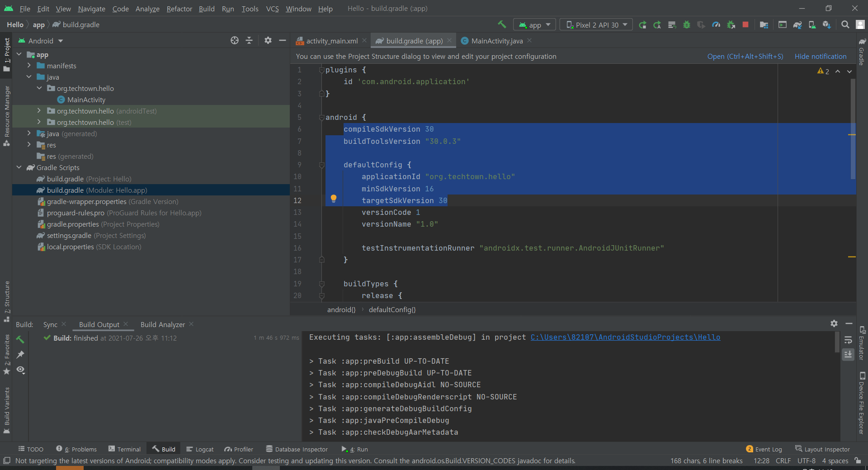This screenshot has height=470, width=868.
Task: Hide the Project panel with minus icon
Action: [283, 40]
